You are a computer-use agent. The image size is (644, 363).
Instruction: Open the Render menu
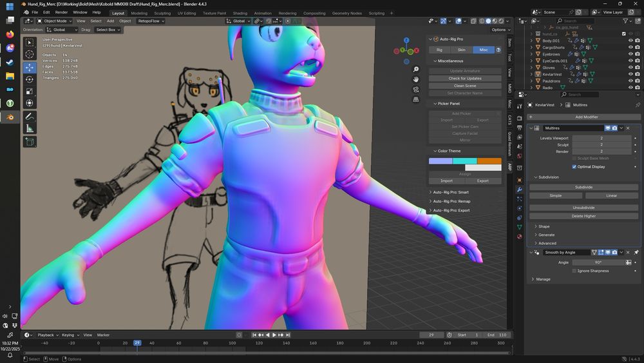tap(61, 12)
